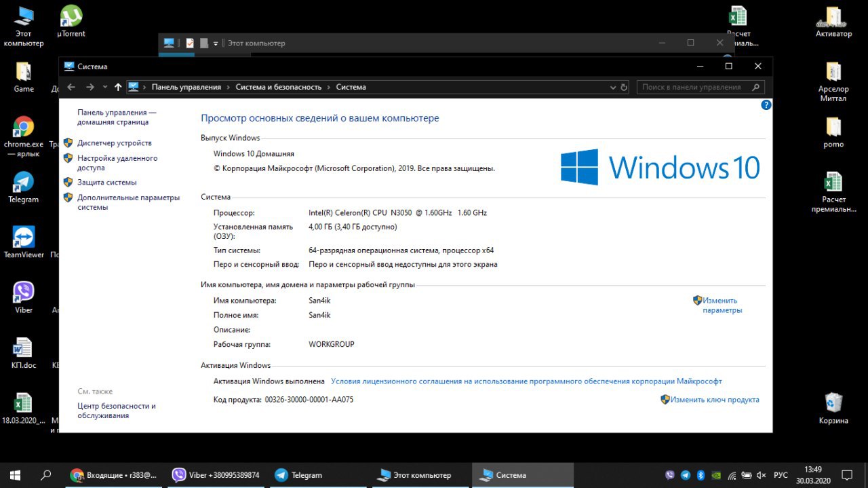Open the Windows Start menu
This screenshot has width=868, height=488.
coord(15,475)
